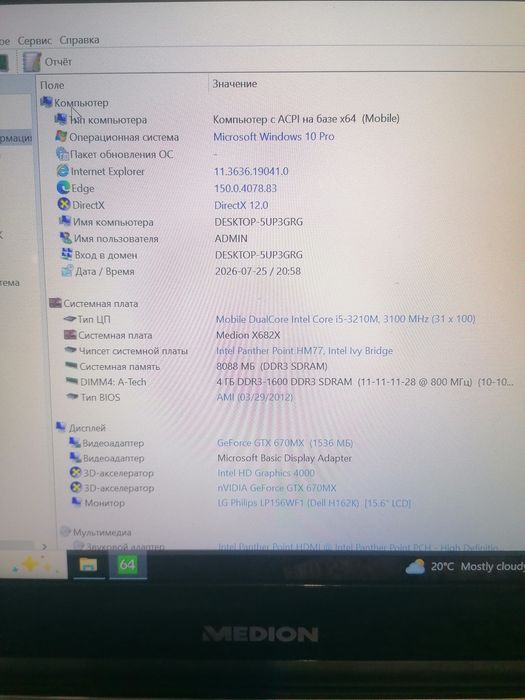Click the Intel HD Graphics 3D-акселератор icon

76,472
